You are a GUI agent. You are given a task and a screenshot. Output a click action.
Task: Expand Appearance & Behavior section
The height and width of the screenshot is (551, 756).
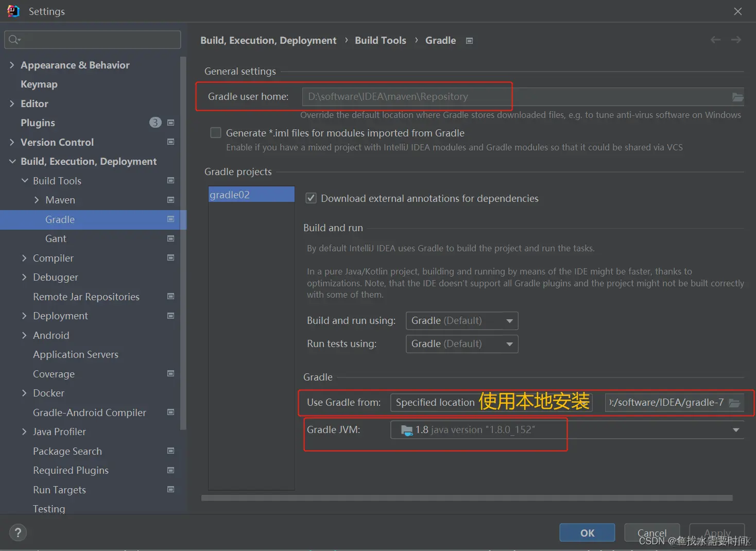[x=12, y=65]
